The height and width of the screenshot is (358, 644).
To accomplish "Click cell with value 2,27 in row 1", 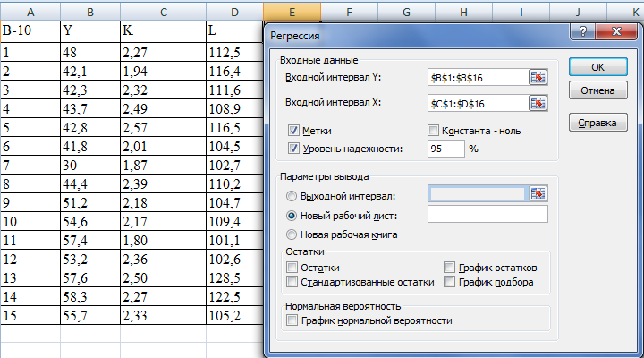I will 164,52.
